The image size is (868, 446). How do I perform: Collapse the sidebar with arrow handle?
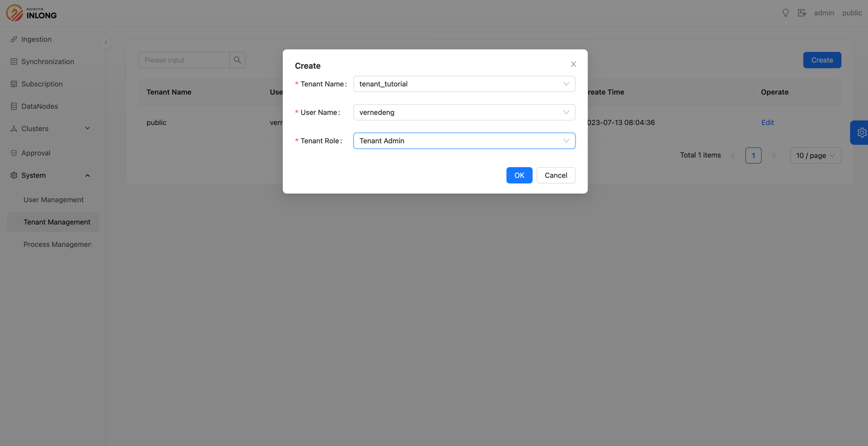tap(106, 42)
